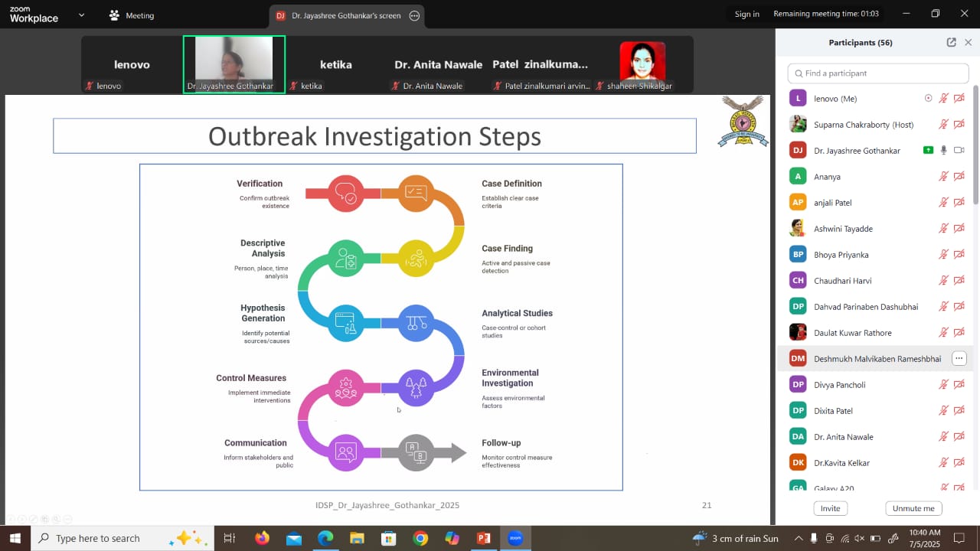Click green screen-share icon beside Dr. Jayashree Gothankar
This screenshot has width=980, height=551.
(x=928, y=151)
